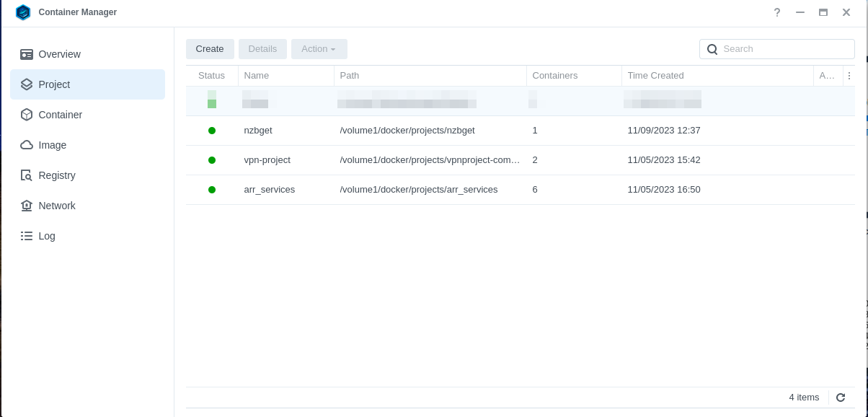Click the Container Manager app logo
Viewport: 868px width, 417px height.
[23, 12]
